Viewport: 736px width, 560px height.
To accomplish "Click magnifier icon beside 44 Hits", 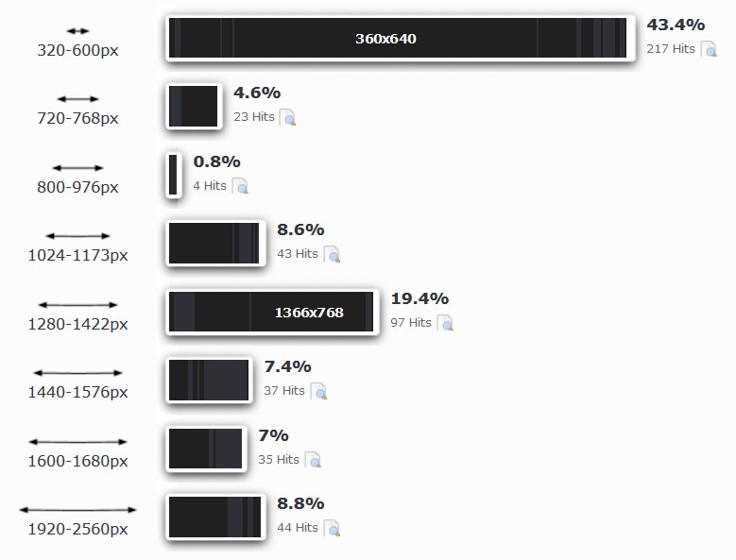I will click(332, 528).
